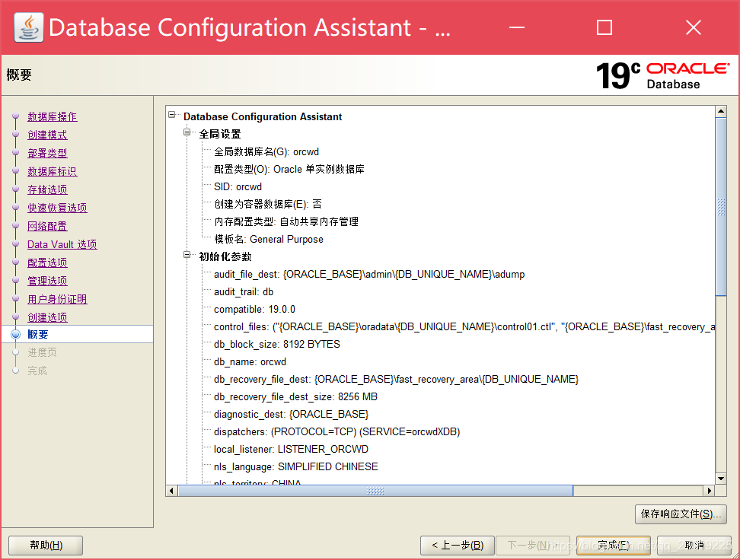The image size is (740, 560).
Task: Close the Database Configuration Assistant window
Action: [694, 27]
